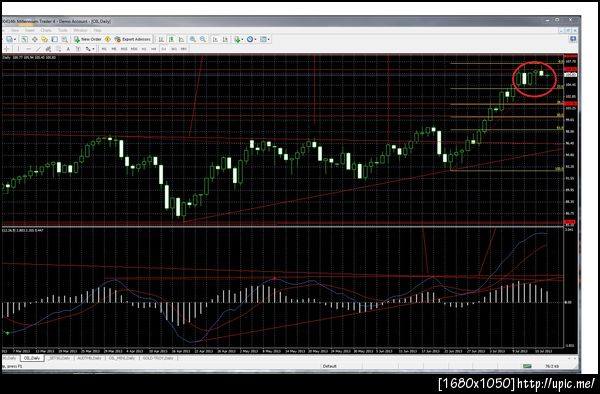Open the Window menu

pyautogui.click(x=80, y=30)
